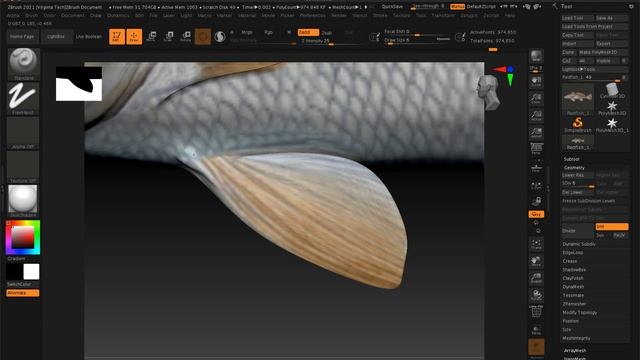This screenshot has width=640, height=360.
Task: Activate the Draw mode button
Action: [x=134, y=37]
